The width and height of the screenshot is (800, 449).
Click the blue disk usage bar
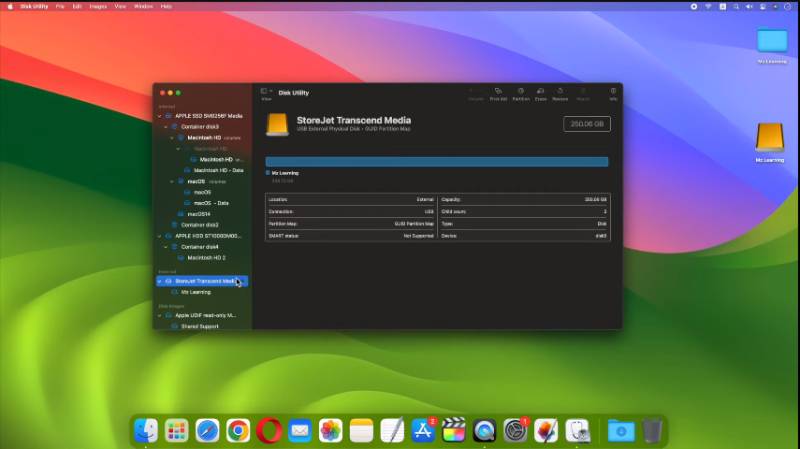click(x=436, y=161)
